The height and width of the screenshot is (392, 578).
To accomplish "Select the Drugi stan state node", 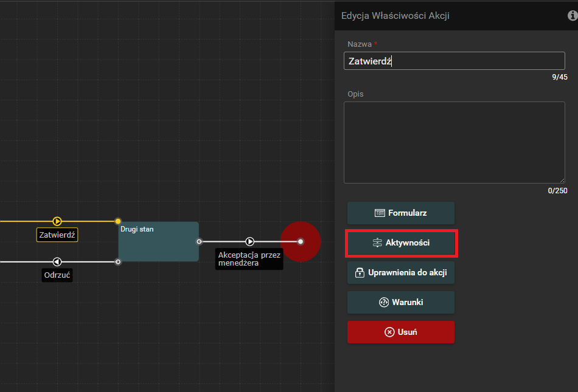I will 158,246.
